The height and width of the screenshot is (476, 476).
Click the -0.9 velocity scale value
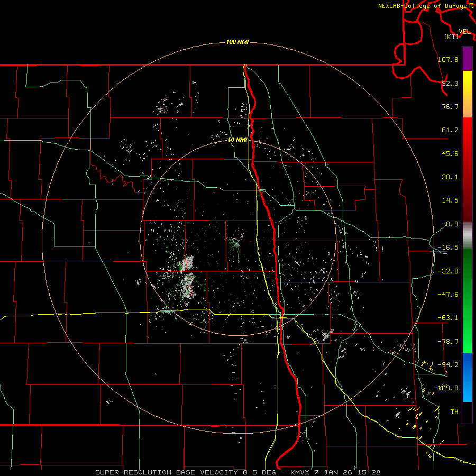click(x=450, y=224)
